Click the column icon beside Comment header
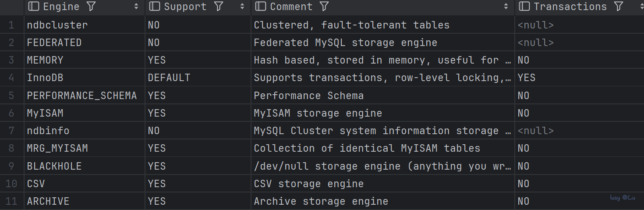The image size is (644, 210). (261, 7)
